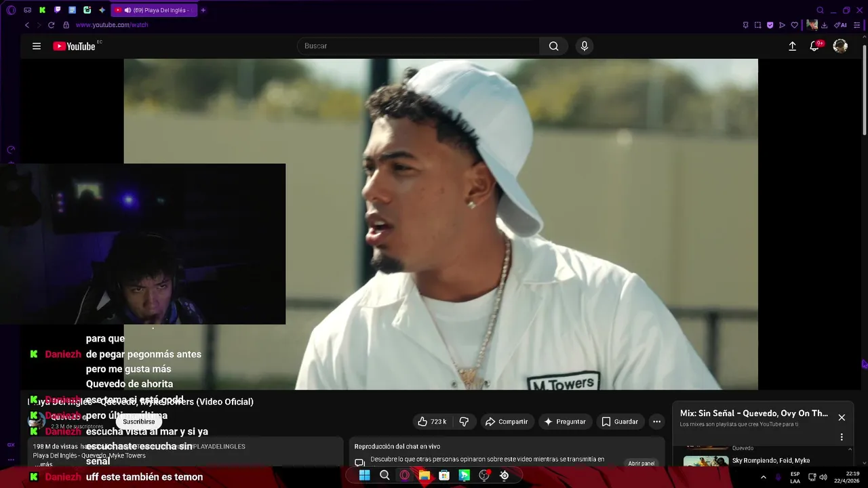Open Microsoft Store from the taskbar
868x488 pixels.
click(x=444, y=475)
